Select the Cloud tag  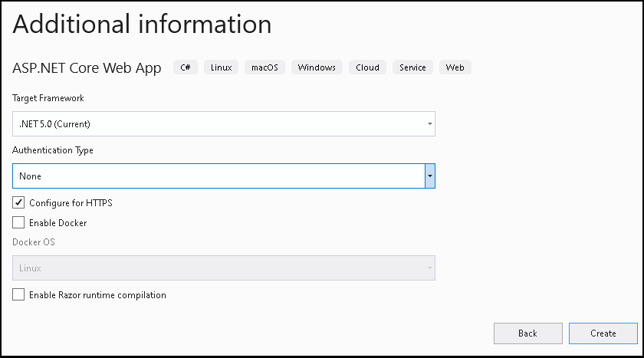[x=367, y=67]
